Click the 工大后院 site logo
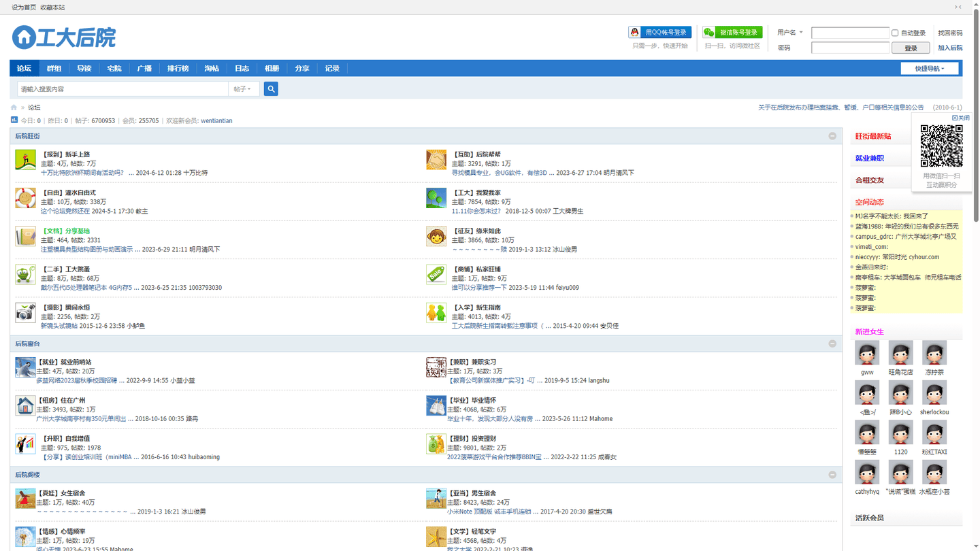This screenshot has width=980, height=551. pos(64,37)
